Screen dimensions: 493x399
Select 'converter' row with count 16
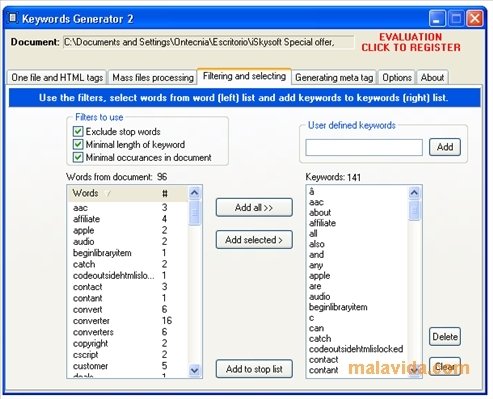click(127, 321)
